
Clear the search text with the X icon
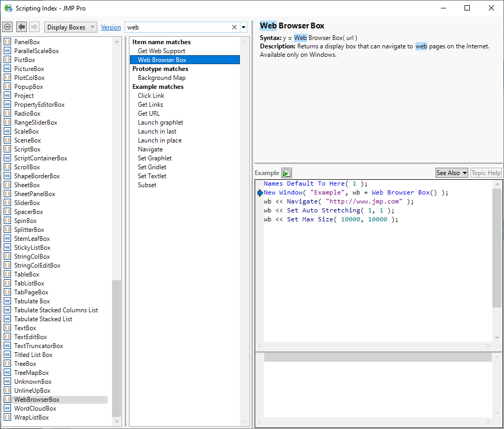[x=235, y=27]
